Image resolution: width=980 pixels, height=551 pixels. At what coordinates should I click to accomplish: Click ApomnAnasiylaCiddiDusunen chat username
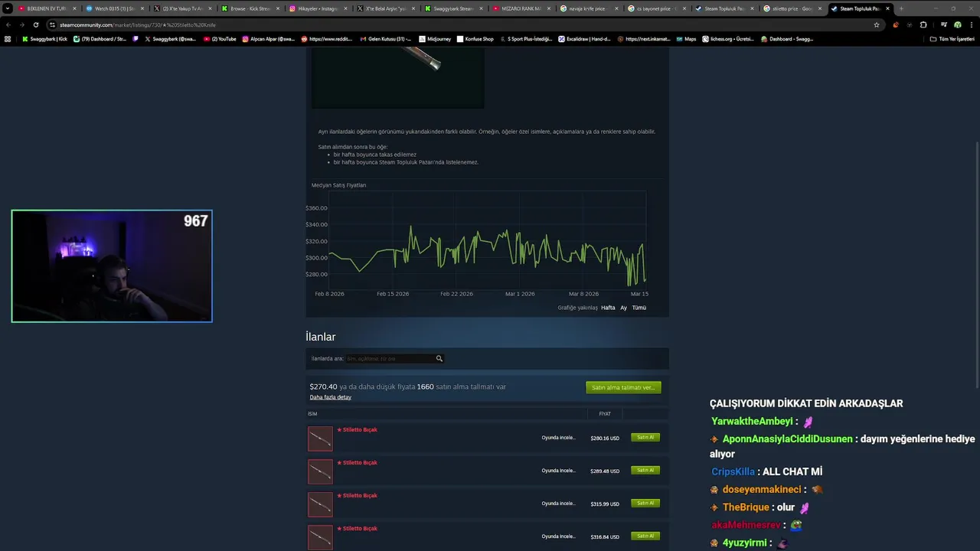(x=787, y=439)
